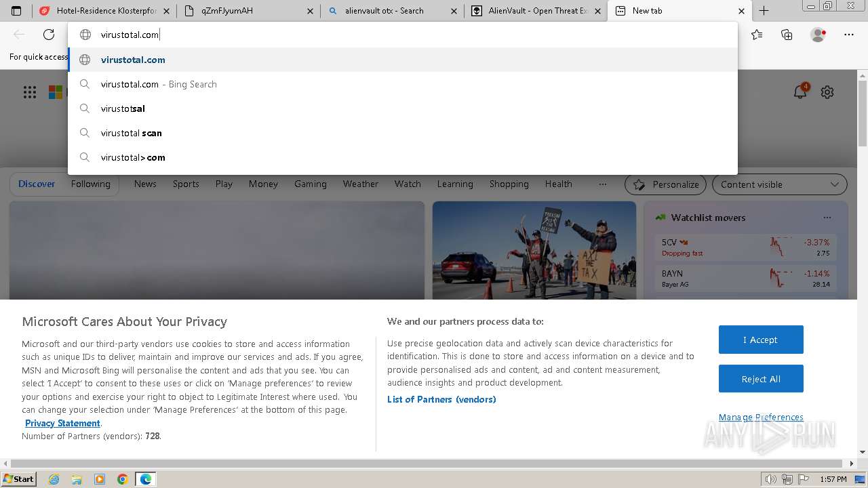Open the Collections icon in toolbar
Viewport: 868px width, 488px height.
coord(787,35)
